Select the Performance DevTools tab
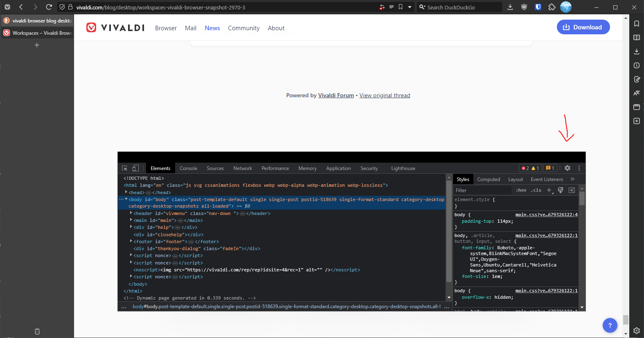 pyautogui.click(x=275, y=168)
